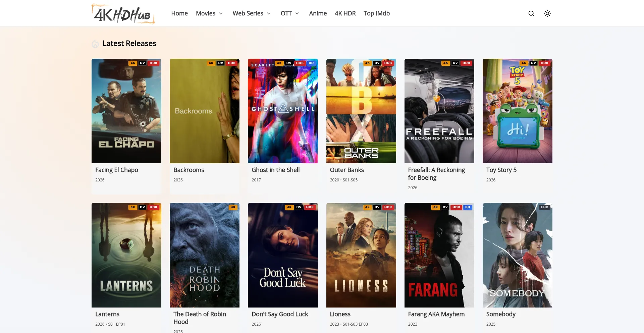Open the Backrooms poster
The width and height of the screenshot is (644, 333).
pyautogui.click(x=205, y=111)
